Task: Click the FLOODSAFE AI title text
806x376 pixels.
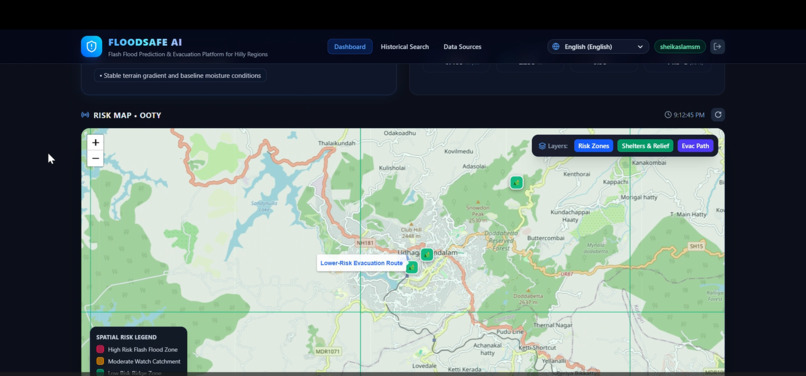Action: point(145,42)
